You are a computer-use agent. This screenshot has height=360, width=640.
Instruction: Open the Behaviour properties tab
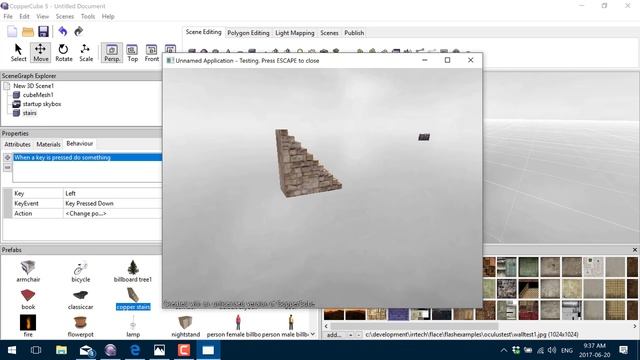(80, 144)
